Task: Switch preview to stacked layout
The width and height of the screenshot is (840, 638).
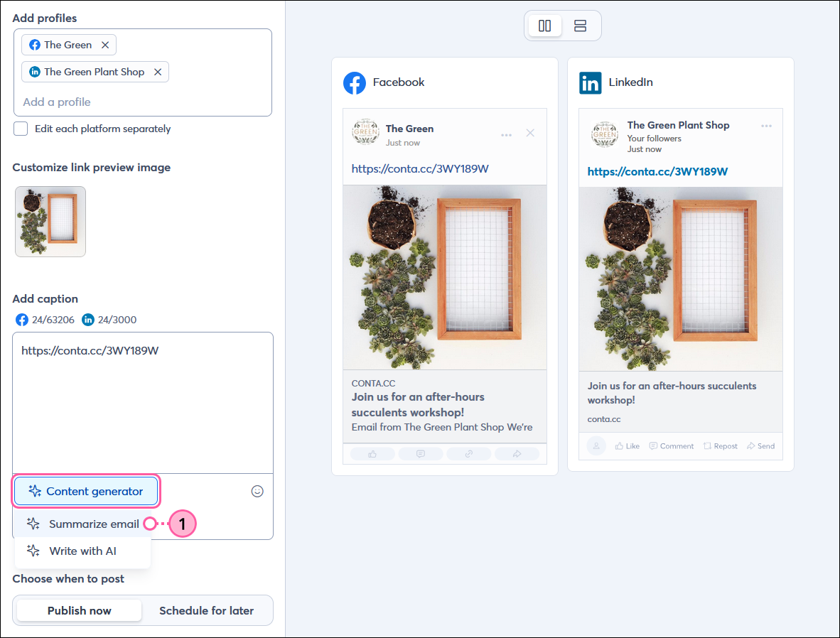Action: pyautogui.click(x=580, y=26)
